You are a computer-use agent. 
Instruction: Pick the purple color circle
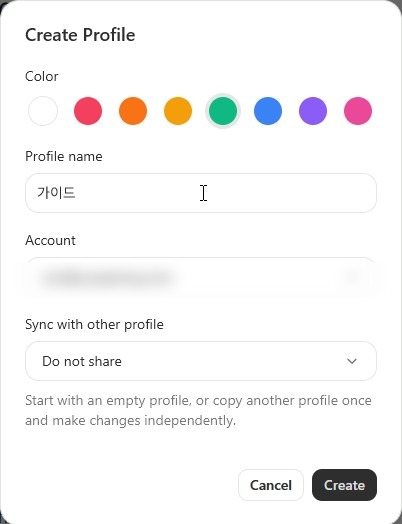[x=313, y=111]
